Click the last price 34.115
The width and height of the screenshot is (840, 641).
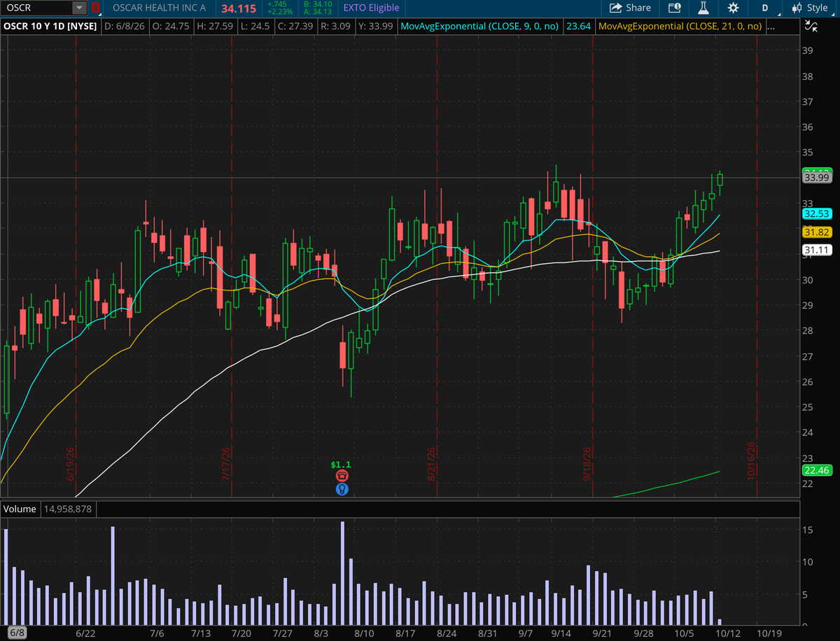click(238, 8)
